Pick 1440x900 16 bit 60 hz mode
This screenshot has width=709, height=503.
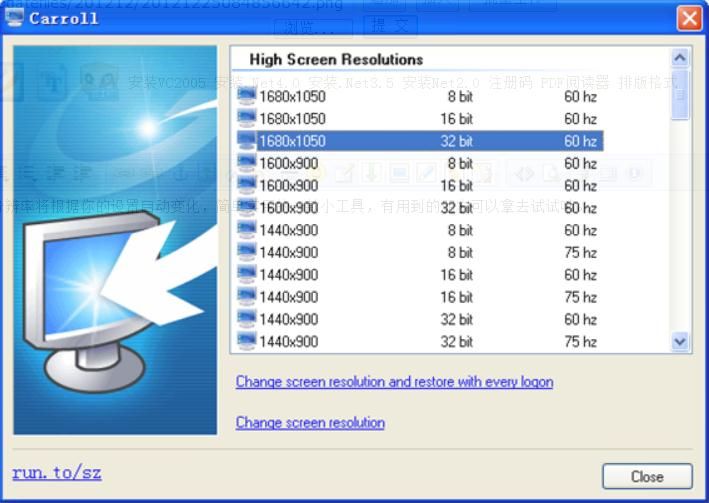(x=420, y=275)
